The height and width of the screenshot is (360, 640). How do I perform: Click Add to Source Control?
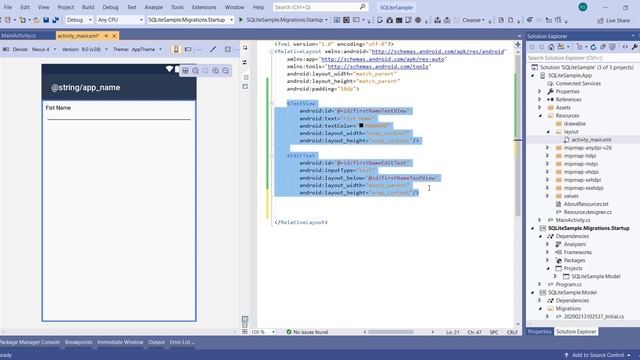tap(598, 355)
